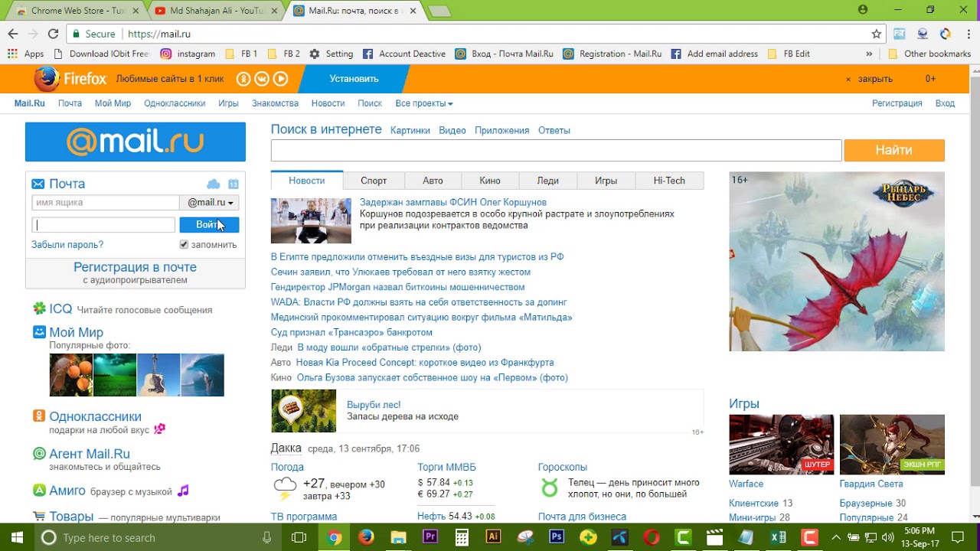Open the cloud icon in Почта box
This screenshot has height=551, width=980.
[214, 184]
